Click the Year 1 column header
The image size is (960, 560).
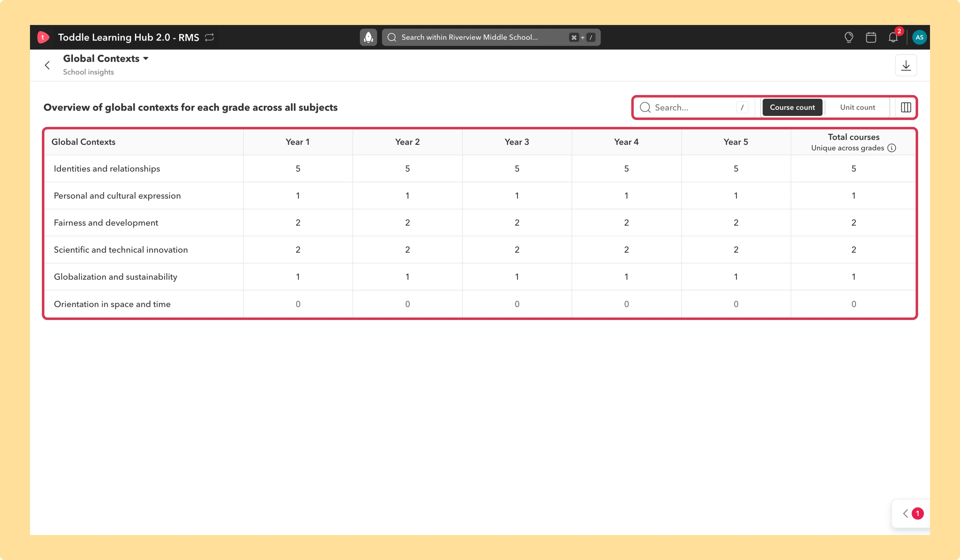298,142
